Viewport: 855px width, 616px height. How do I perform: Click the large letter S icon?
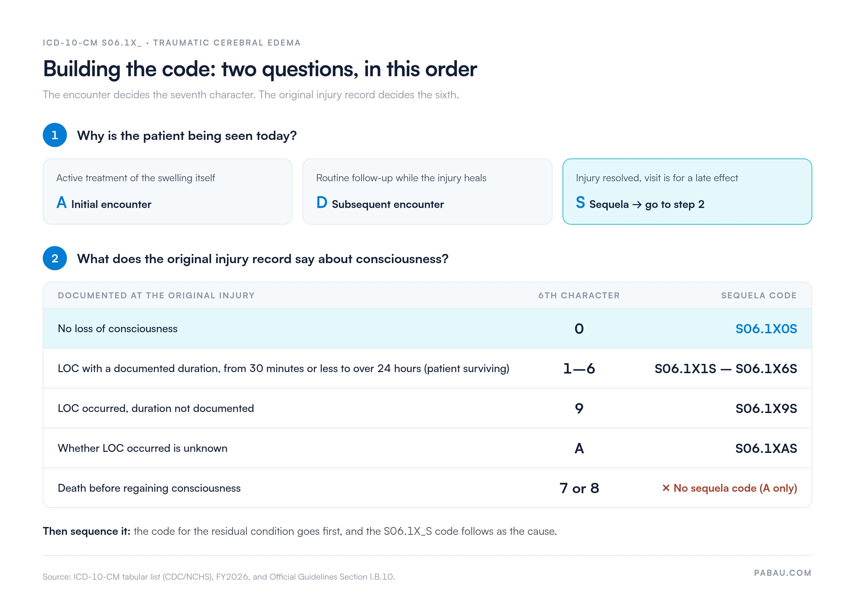tap(580, 203)
